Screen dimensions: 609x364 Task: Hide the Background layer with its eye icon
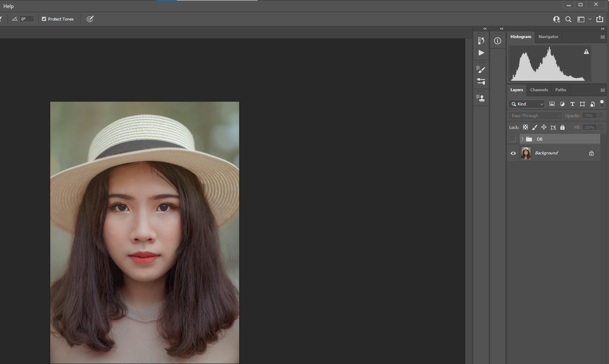513,153
